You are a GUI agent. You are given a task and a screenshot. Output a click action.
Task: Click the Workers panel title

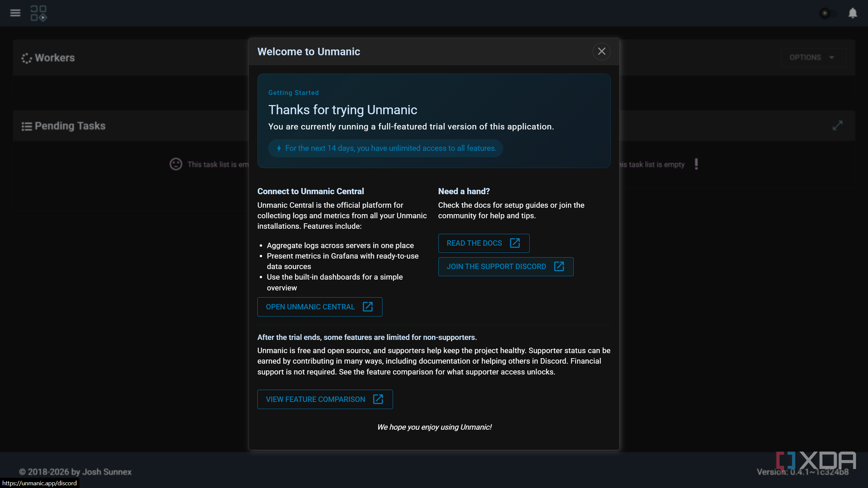[x=55, y=58]
